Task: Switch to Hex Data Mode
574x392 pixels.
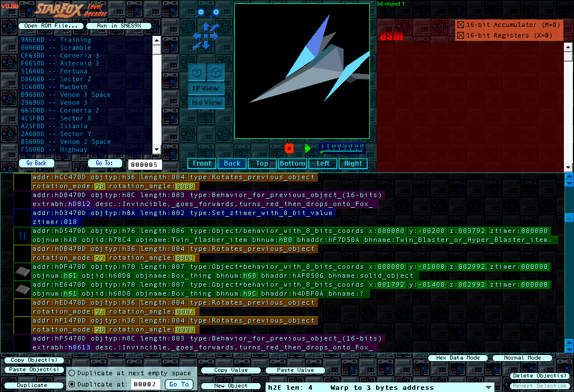Action: 458,358
